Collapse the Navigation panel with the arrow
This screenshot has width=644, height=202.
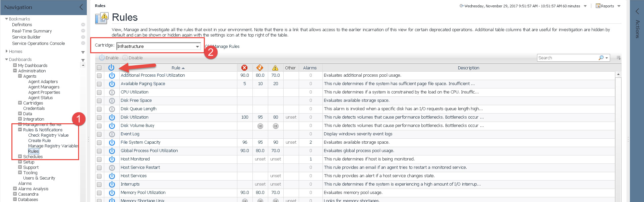pos(81,7)
